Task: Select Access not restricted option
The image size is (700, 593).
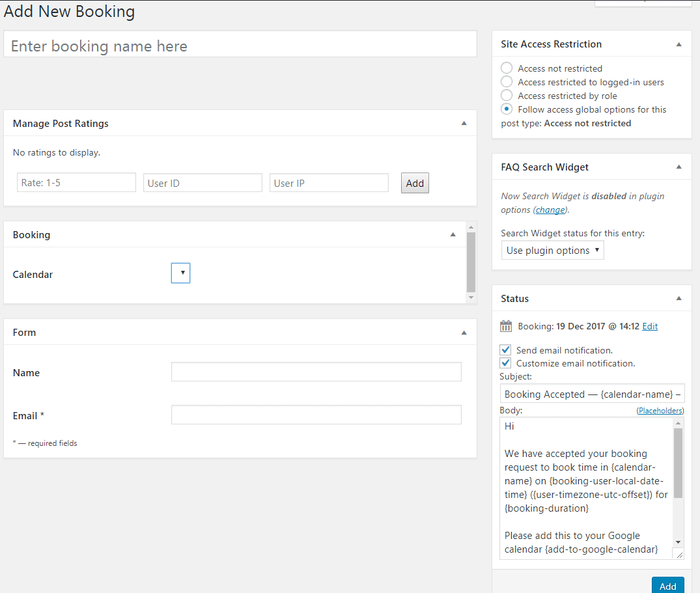Action: [507, 68]
